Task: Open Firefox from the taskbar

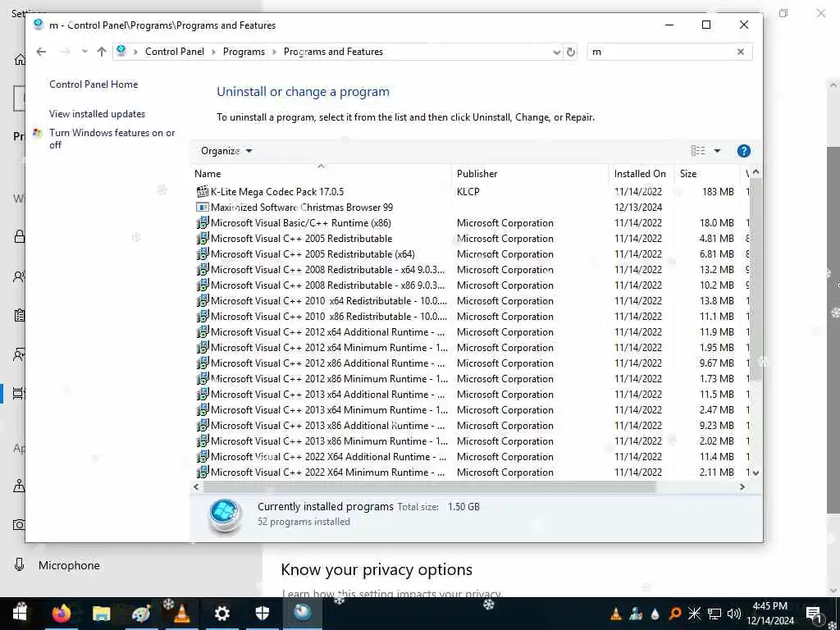Action: point(62,614)
